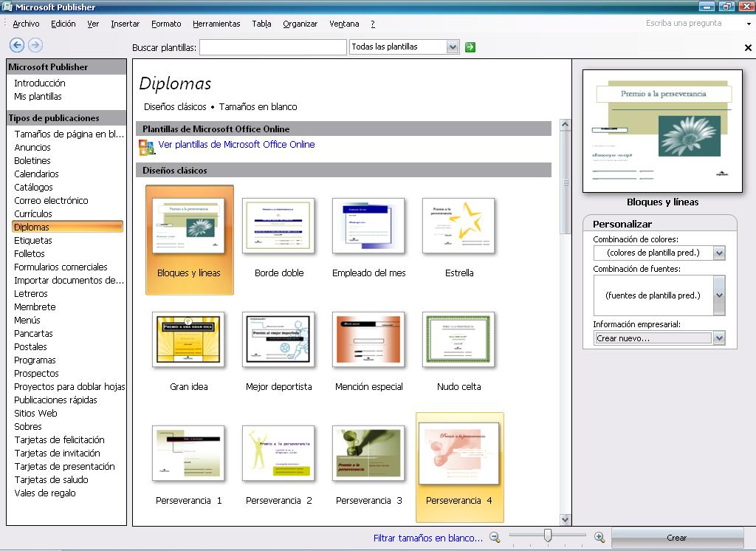Click the scroll up arrow of template list
Screen dimensions: 756x551
[x=565, y=125]
